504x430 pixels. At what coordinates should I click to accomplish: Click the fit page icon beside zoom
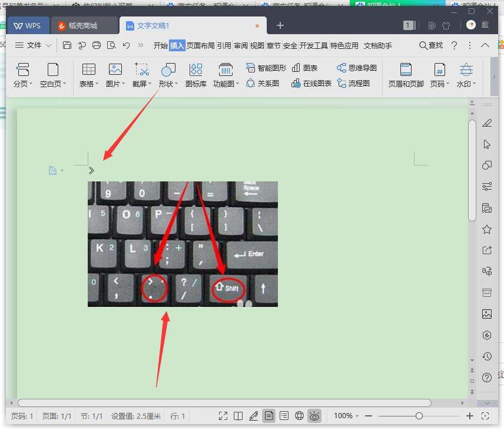(485, 416)
